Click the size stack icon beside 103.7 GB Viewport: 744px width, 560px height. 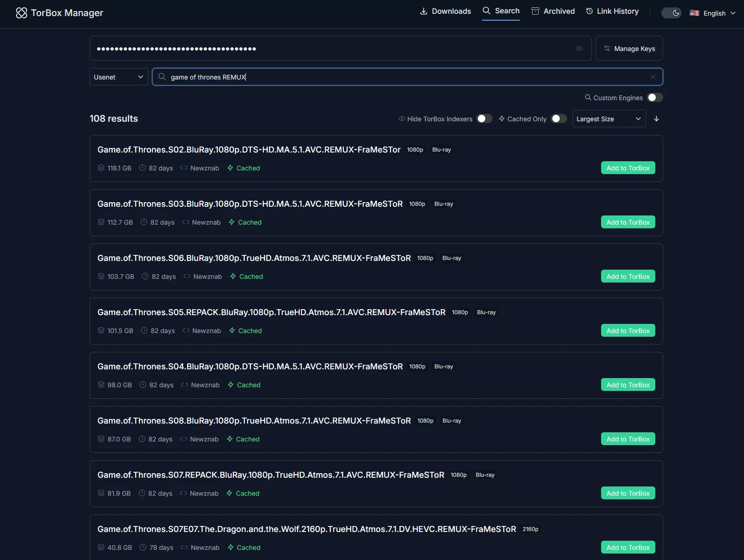pos(101,276)
